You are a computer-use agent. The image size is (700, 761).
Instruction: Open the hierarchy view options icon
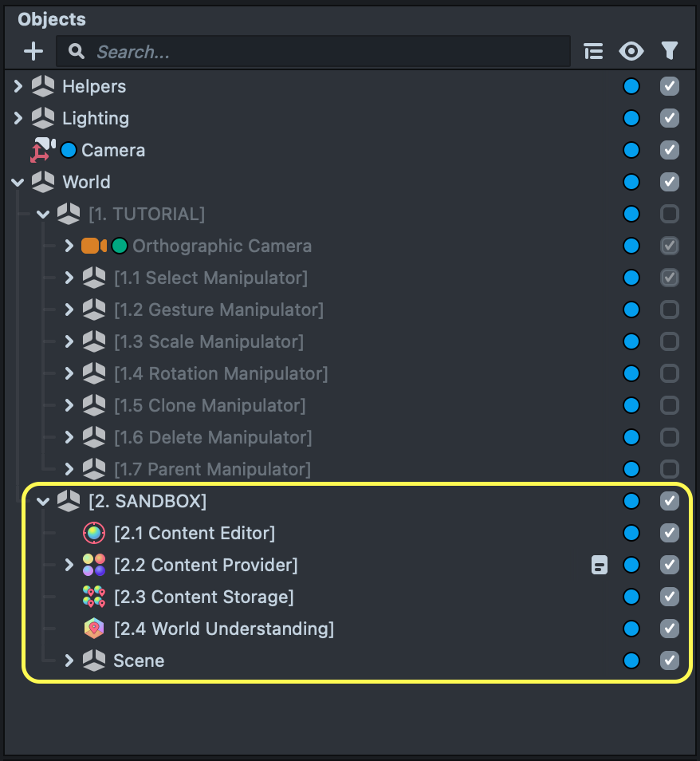593,52
